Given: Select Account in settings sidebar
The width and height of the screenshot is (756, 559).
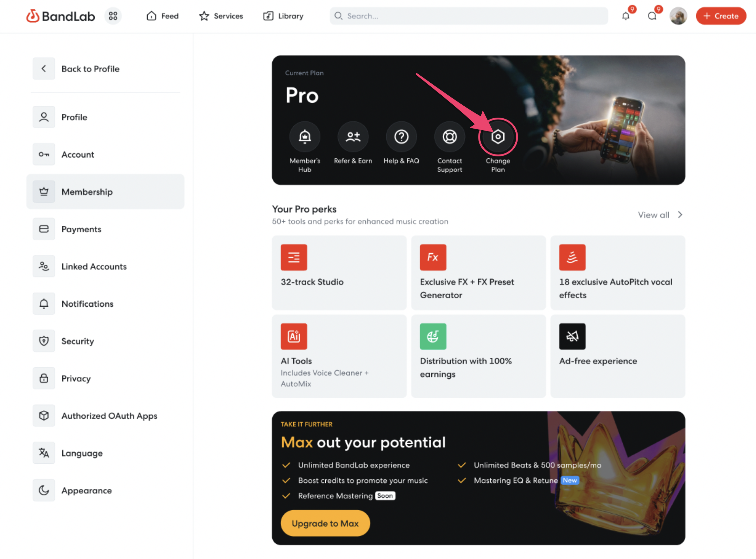Looking at the screenshot, I should click(105, 154).
